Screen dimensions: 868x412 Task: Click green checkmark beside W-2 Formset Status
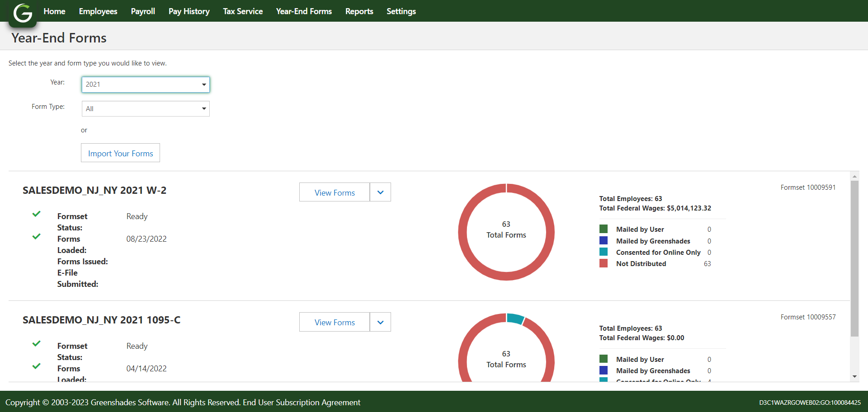[x=37, y=214]
